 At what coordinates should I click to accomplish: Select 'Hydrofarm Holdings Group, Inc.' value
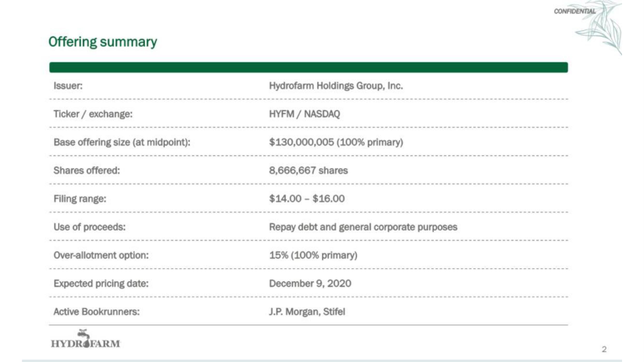click(336, 86)
